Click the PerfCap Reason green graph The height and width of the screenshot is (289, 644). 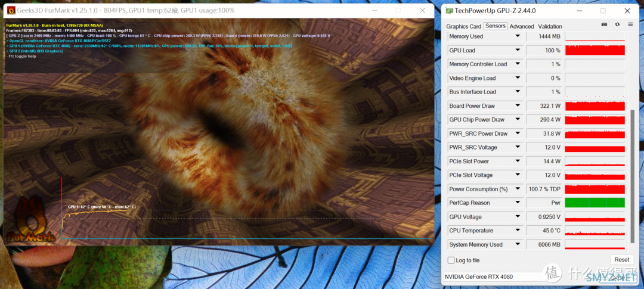(x=595, y=203)
